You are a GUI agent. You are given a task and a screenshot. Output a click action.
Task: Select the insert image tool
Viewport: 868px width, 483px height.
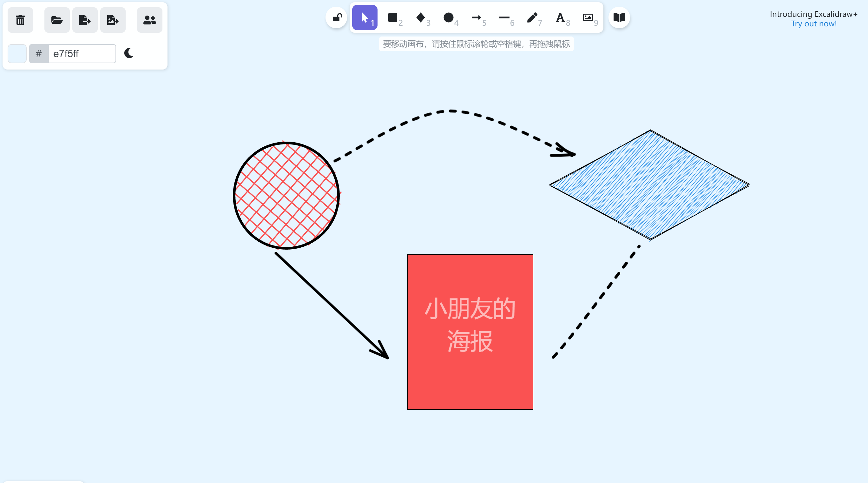[588, 17]
